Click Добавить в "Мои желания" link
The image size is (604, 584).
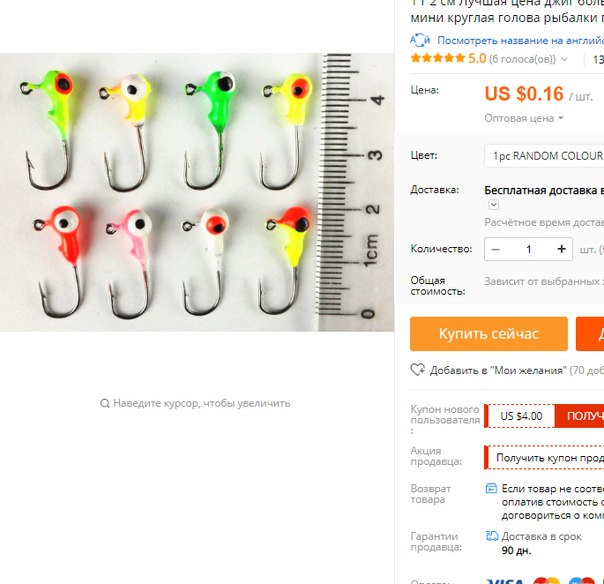coord(496,370)
